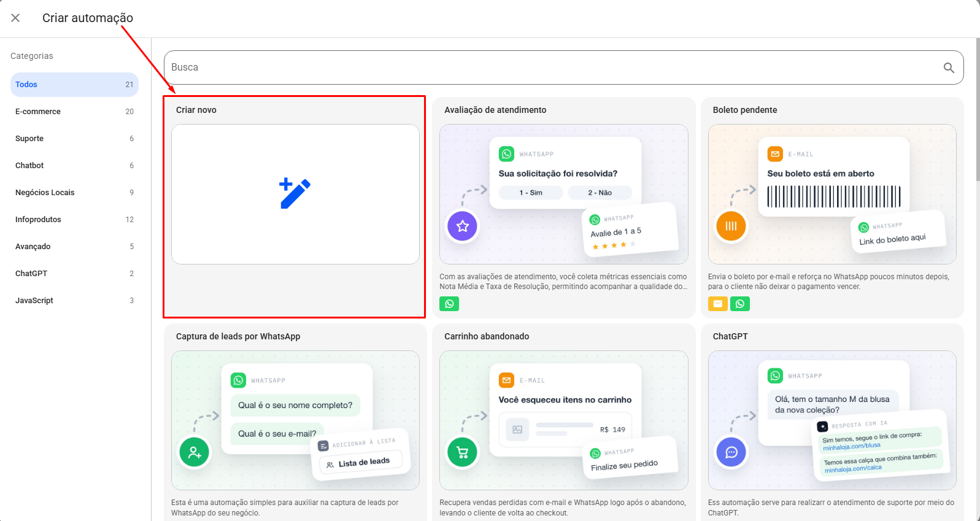Show Infoprodutos automations
The width and height of the screenshot is (980, 521).
tap(74, 220)
